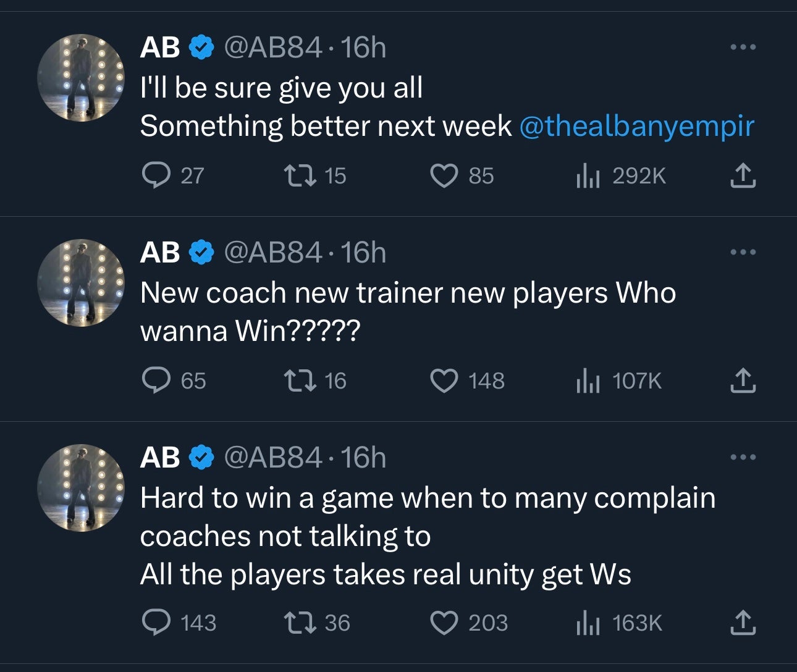View analytics for the 163K views tweet

click(588, 623)
